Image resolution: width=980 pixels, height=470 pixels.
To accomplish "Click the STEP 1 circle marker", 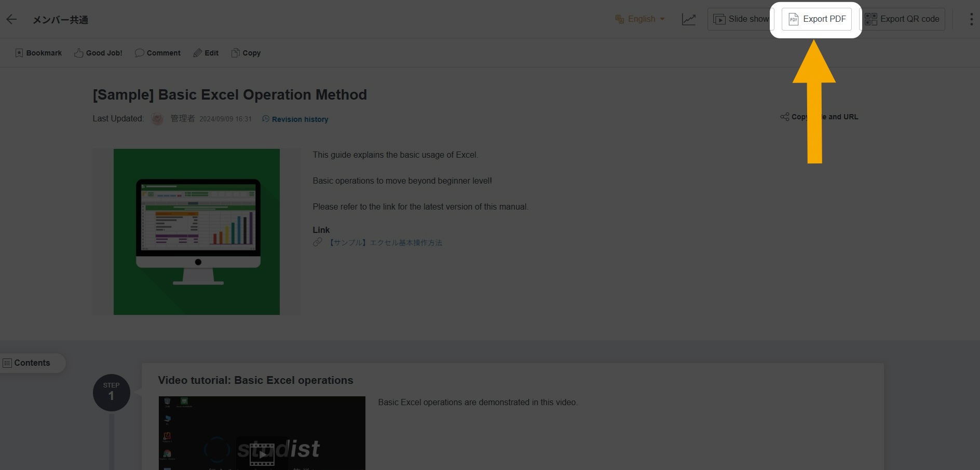I will coord(112,393).
